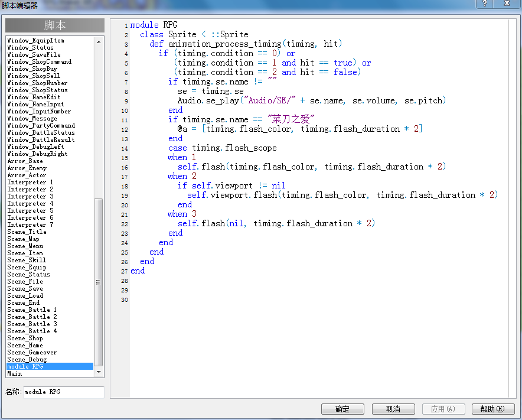The height and width of the screenshot is (420, 522).
Task: Select Window_Message from the scripts
Action: click(32, 119)
